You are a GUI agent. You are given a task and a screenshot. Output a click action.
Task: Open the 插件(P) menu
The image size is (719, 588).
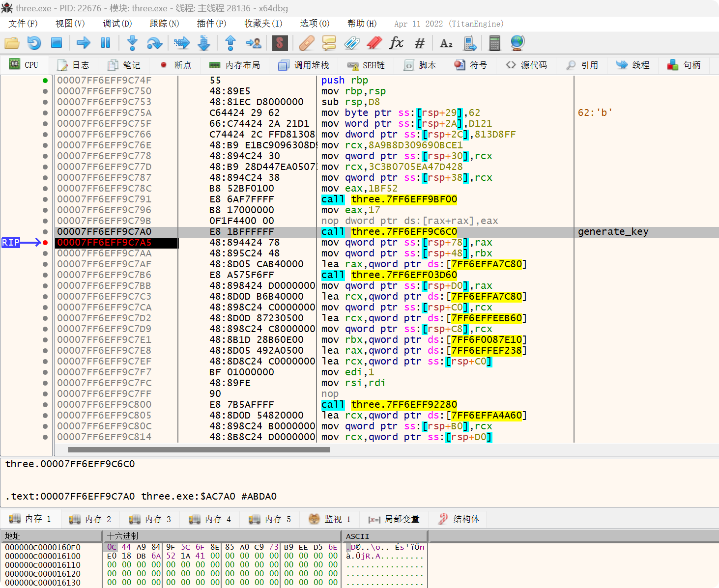click(211, 24)
